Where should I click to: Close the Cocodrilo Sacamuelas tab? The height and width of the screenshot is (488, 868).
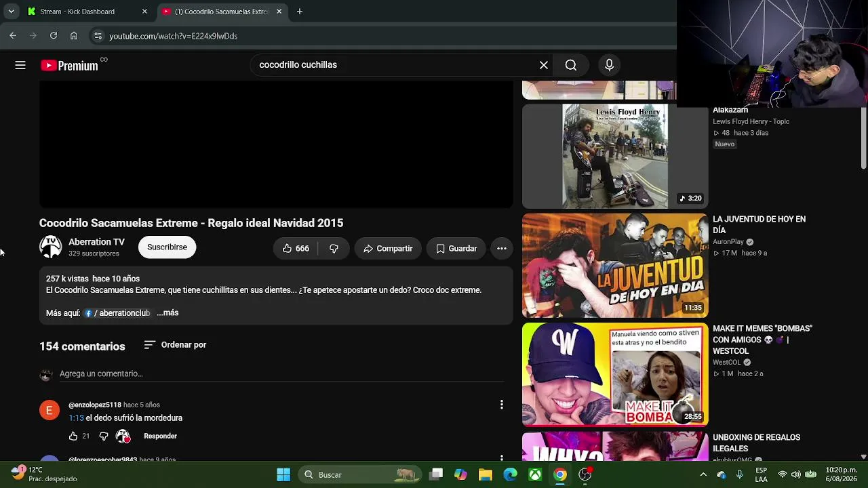[x=279, y=12]
